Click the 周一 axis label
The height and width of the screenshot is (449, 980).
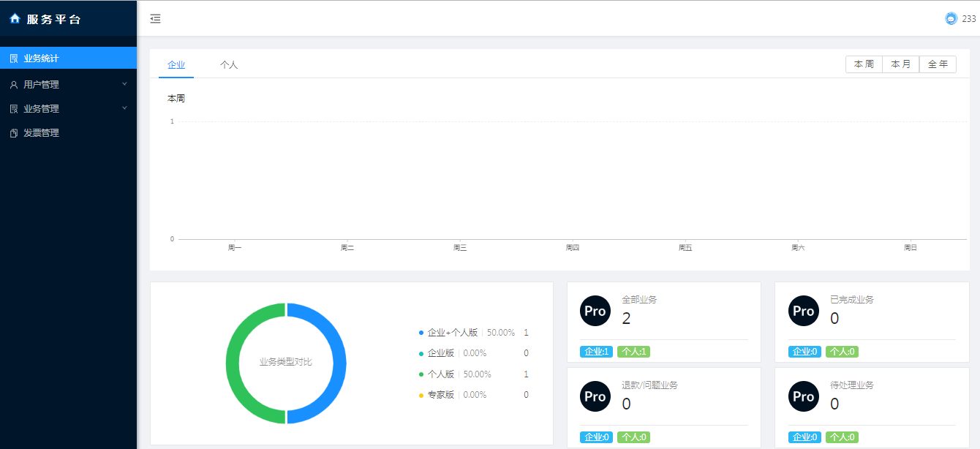235,248
